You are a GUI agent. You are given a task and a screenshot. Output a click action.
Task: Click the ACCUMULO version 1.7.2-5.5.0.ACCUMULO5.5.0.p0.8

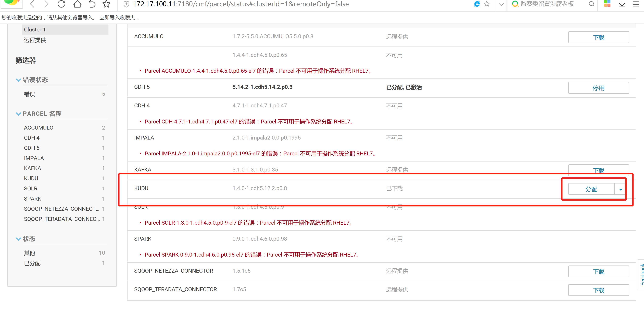coord(273,36)
